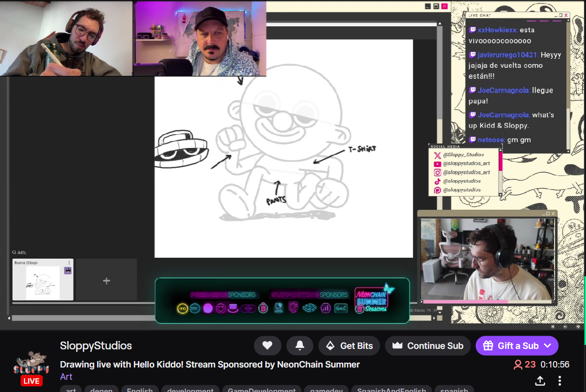Click chat username javierurrego10421

coord(507,55)
